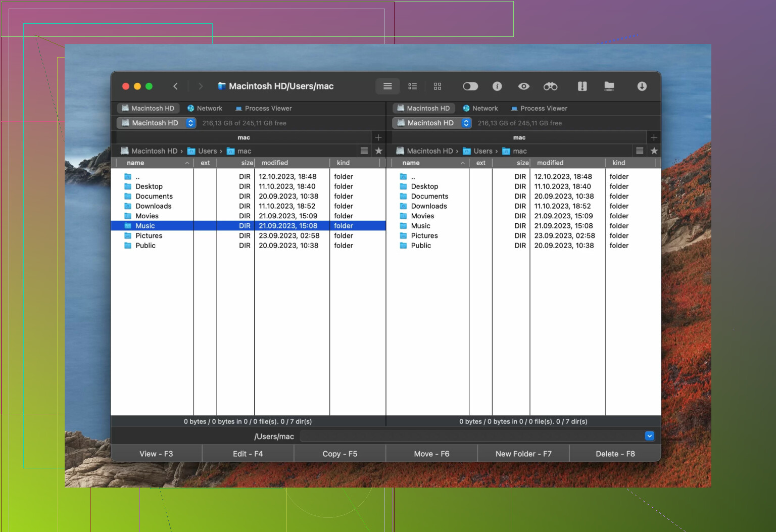
Task: Select Network tab in right panel
Action: [x=480, y=108]
